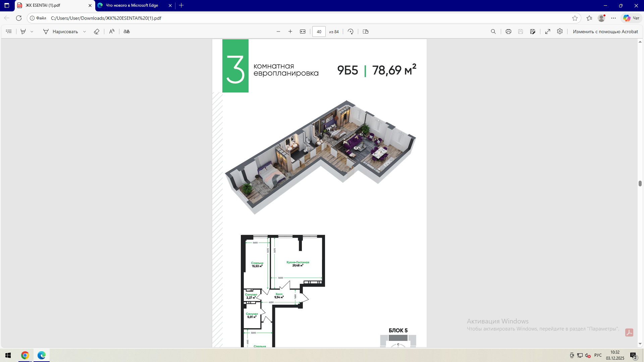Click the zoom in plus icon
Image resolution: width=644 pixels, height=362 pixels.
tap(290, 32)
